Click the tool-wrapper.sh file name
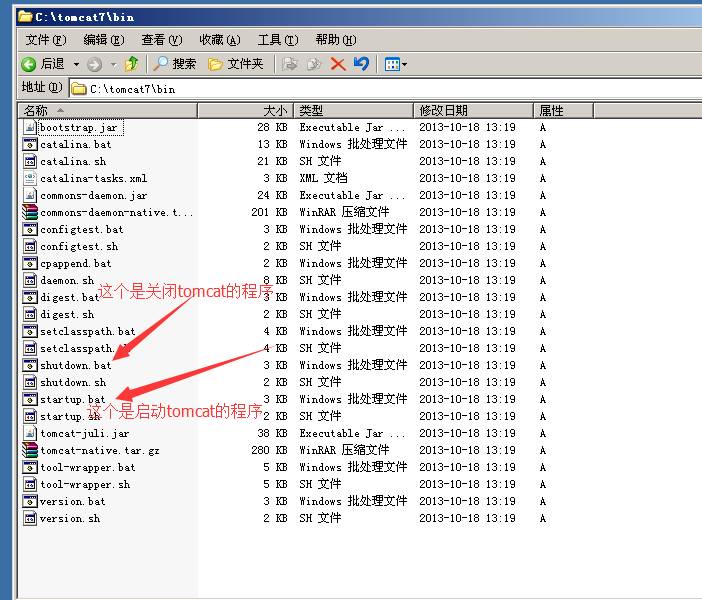 (x=85, y=484)
